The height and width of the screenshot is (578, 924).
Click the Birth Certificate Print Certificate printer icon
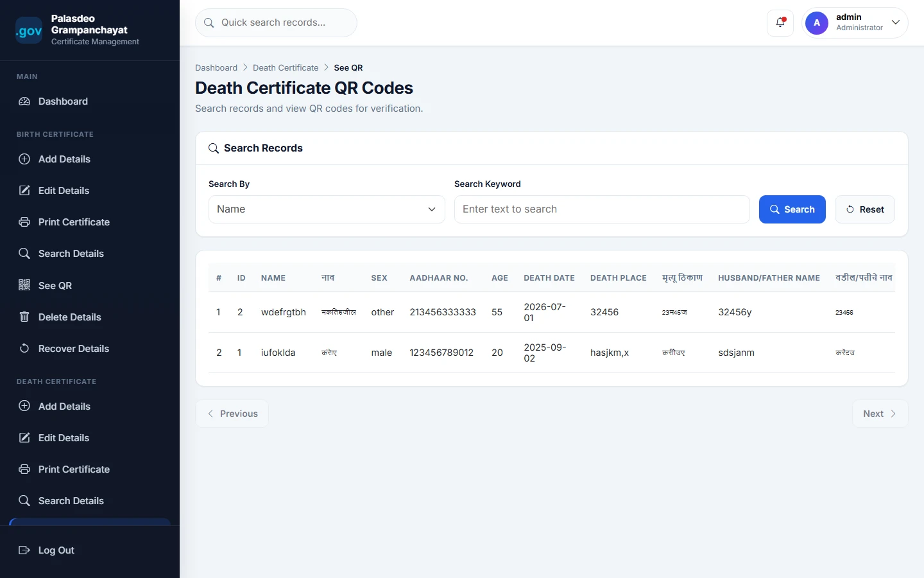coord(24,222)
